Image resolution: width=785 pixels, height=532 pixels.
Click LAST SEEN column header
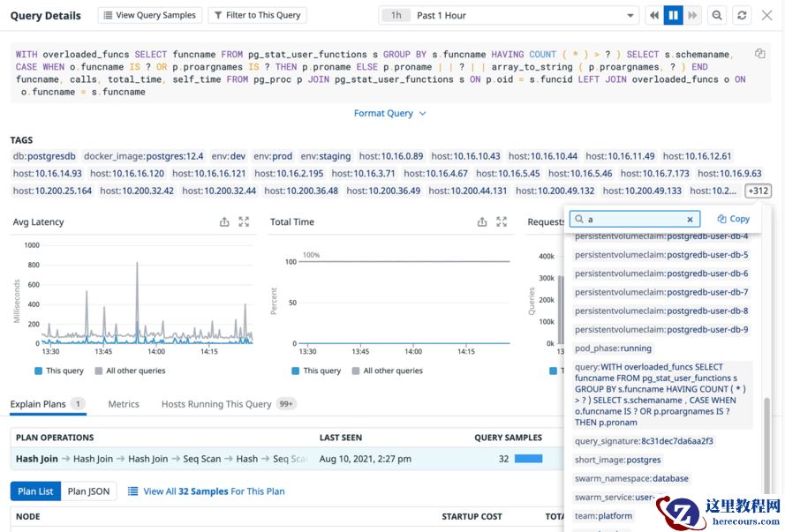click(341, 438)
